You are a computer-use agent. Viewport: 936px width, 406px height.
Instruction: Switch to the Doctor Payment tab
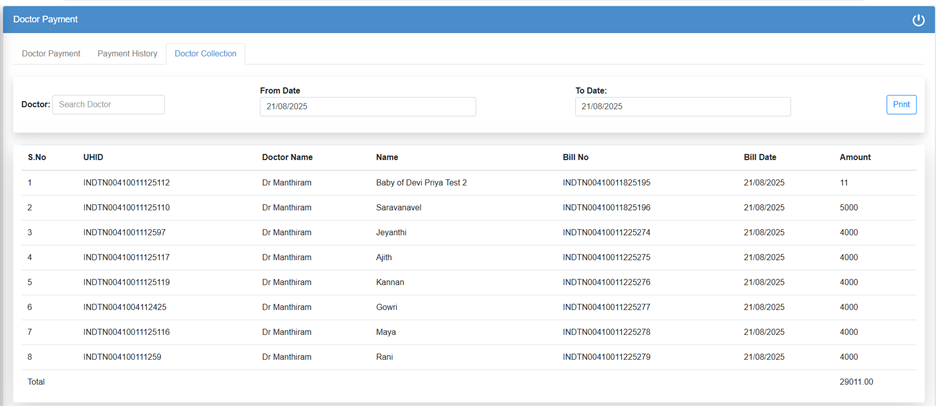pyautogui.click(x=51, y=53)
